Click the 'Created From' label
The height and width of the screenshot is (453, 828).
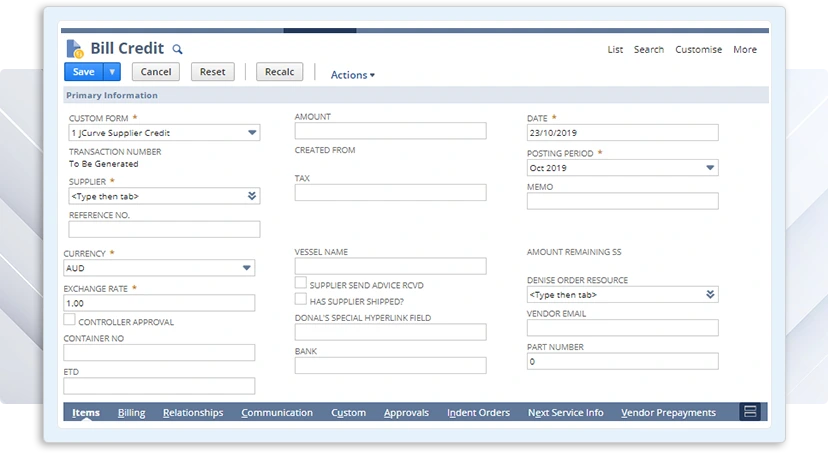[325, 150]
